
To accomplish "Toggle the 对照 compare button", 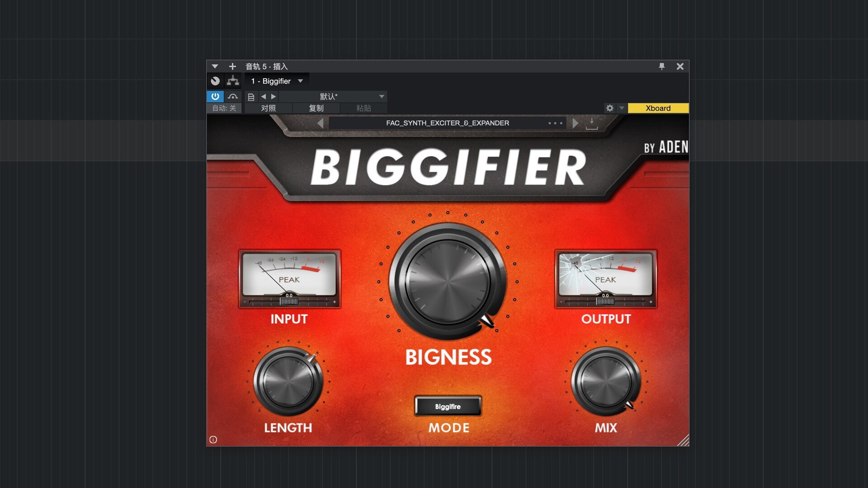I will (x=268, y=108).
